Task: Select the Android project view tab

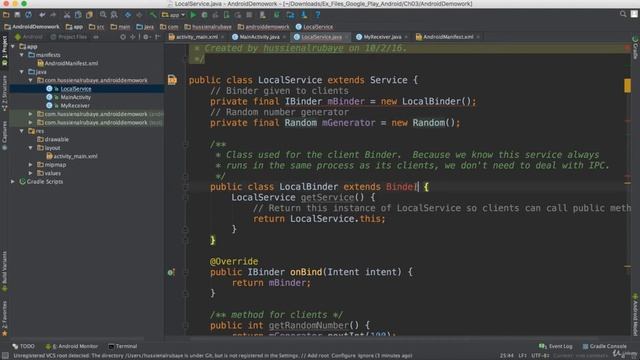Action: pos(29,37)
